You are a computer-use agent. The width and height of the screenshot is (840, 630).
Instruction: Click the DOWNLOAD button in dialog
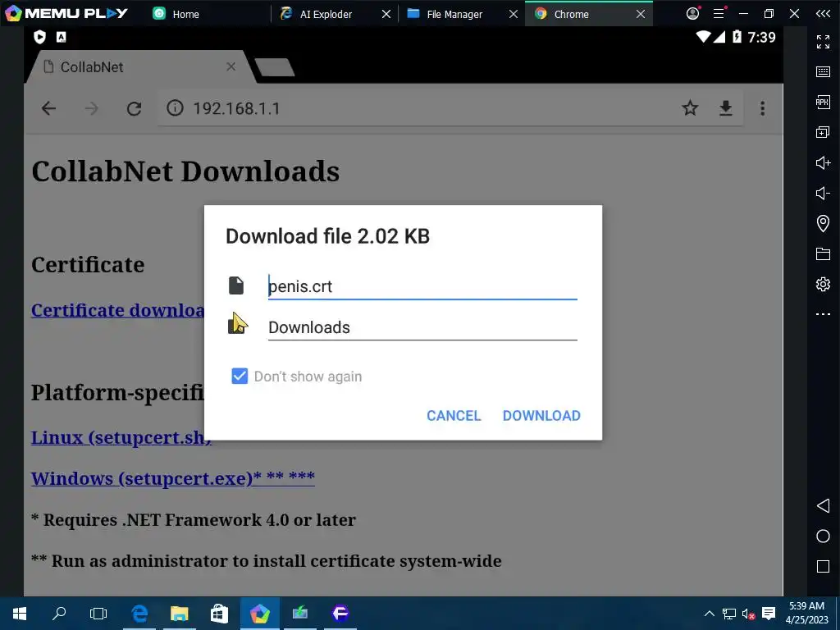(x=541, y=416)
